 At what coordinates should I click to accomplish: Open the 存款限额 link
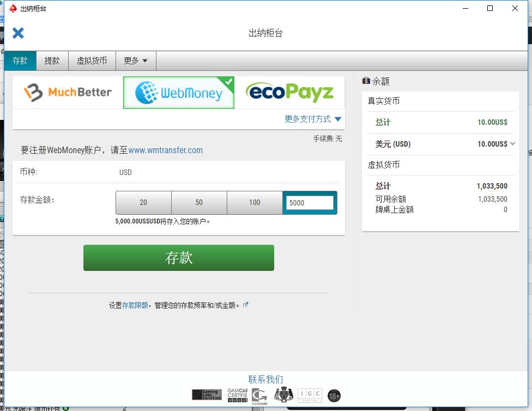click(135, 305)
